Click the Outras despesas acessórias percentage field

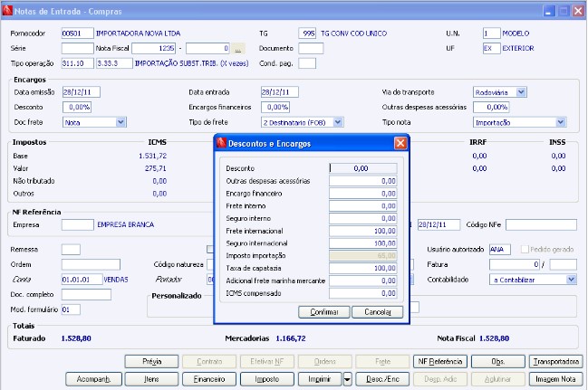[491, 107]
